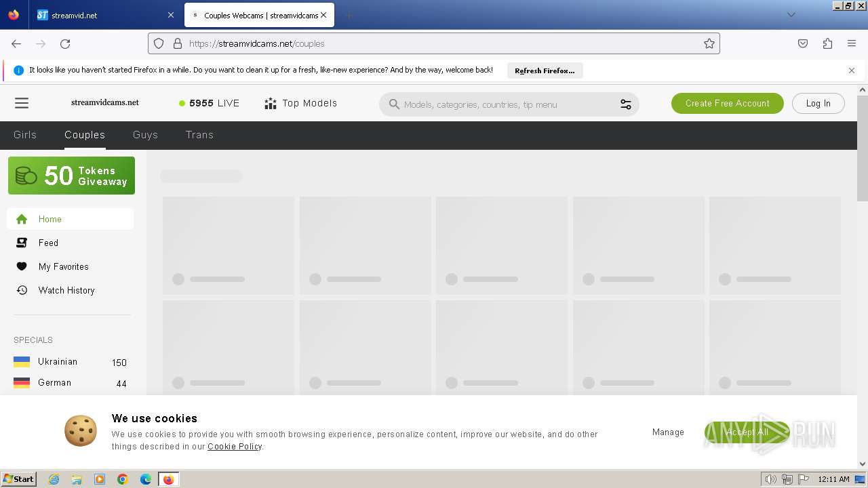Viewport: 868px width, 488px height.
Task: Open the Cookie Policy link
Action: point(235,447)
